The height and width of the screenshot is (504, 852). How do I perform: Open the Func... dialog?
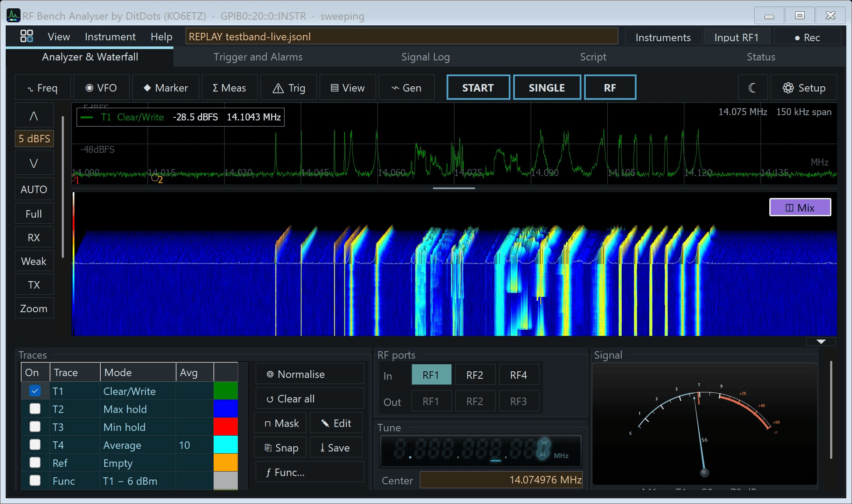coord(310,472)
